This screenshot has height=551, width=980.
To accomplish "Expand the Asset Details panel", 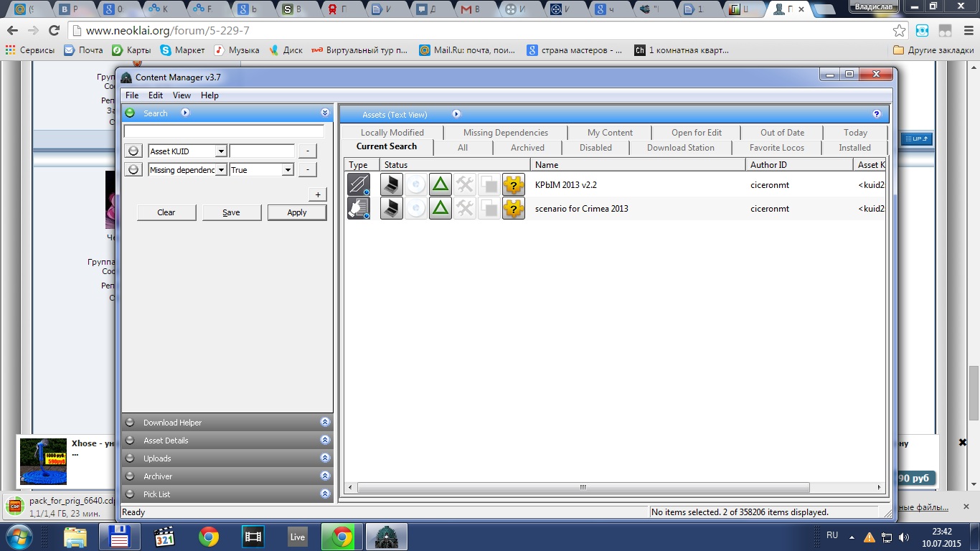I will pyautogui.click(x=325, y=441).
